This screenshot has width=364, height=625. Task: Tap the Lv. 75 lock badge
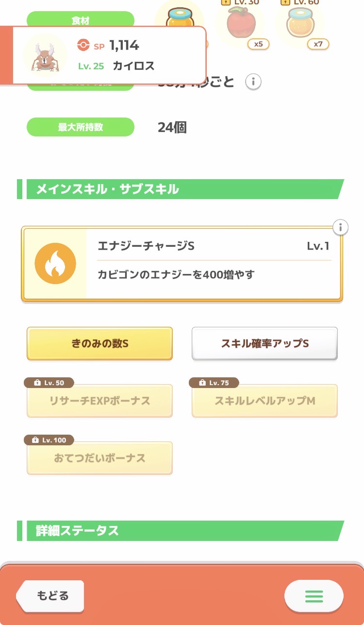pyautogui.click(x=214, y=383)
